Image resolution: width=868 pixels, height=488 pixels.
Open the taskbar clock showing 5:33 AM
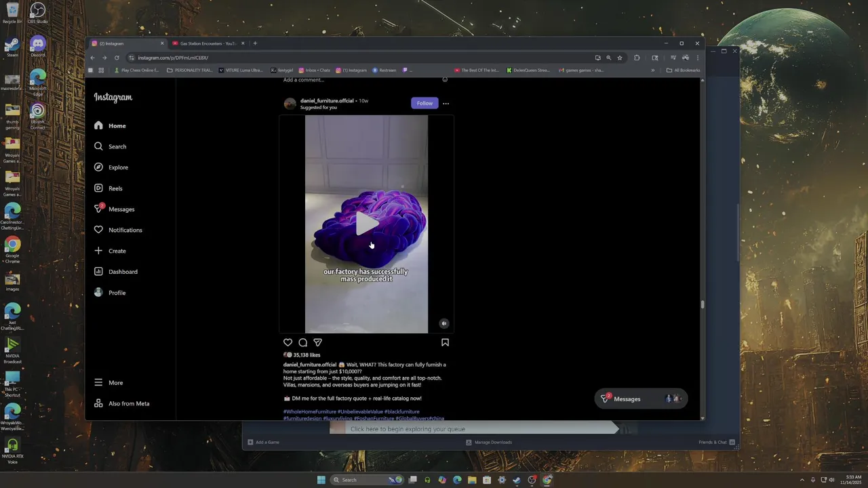(851, 480)
